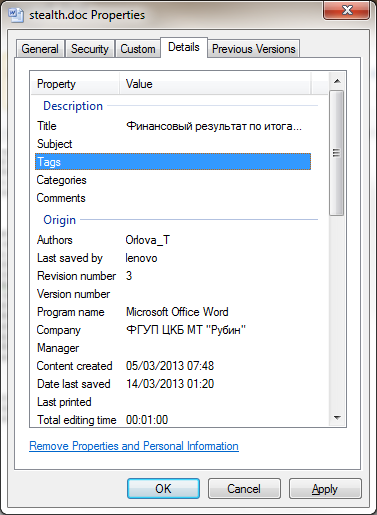Screen dimensions: 377x515
Task: Select the Comments property row
Action: [x=173, y=198]
